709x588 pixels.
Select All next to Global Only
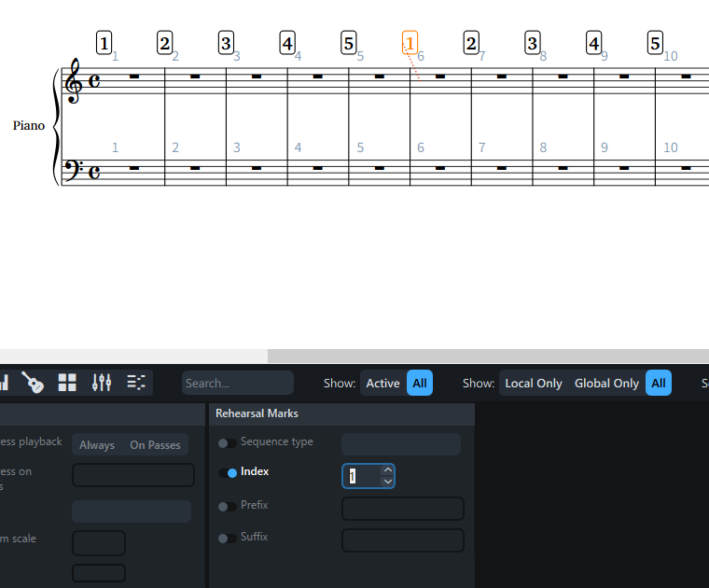tap(659, 383)
